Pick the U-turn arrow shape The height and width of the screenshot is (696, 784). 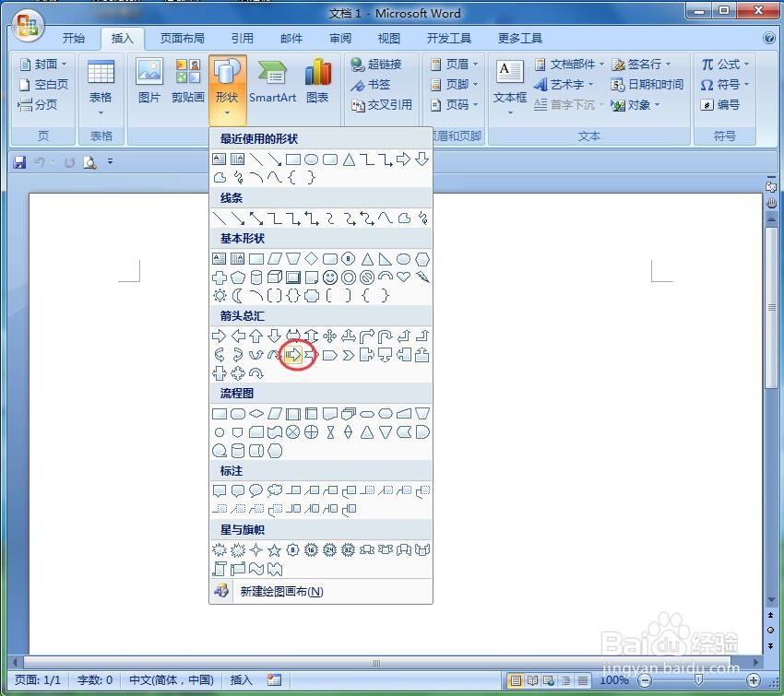[x=385, y=336]
